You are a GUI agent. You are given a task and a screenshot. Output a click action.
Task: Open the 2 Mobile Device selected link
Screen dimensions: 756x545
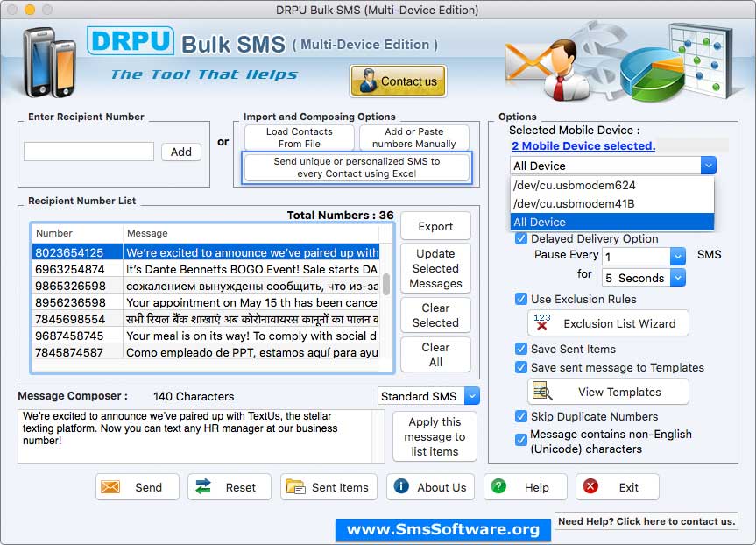point(583,145)
